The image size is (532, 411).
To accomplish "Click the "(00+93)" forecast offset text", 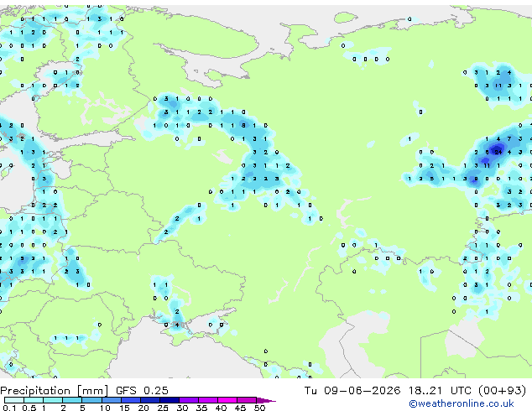I will [x=502, y=391].
